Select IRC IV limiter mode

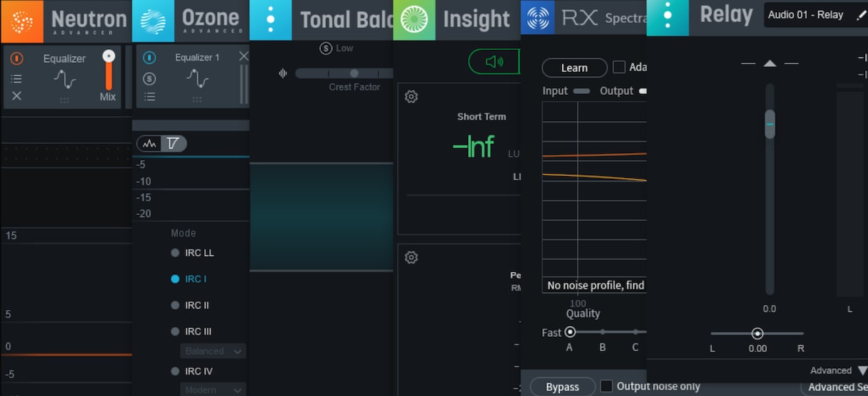point(192,371)
